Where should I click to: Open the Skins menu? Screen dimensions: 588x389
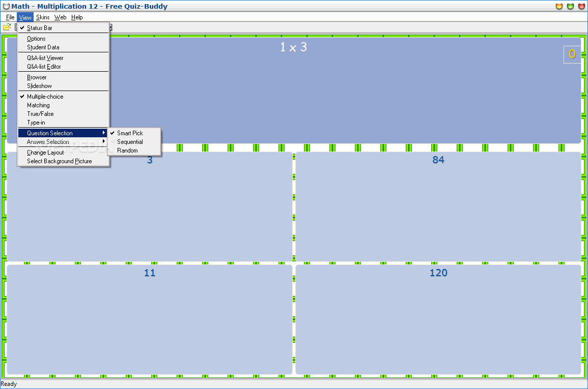coord(43,17)
